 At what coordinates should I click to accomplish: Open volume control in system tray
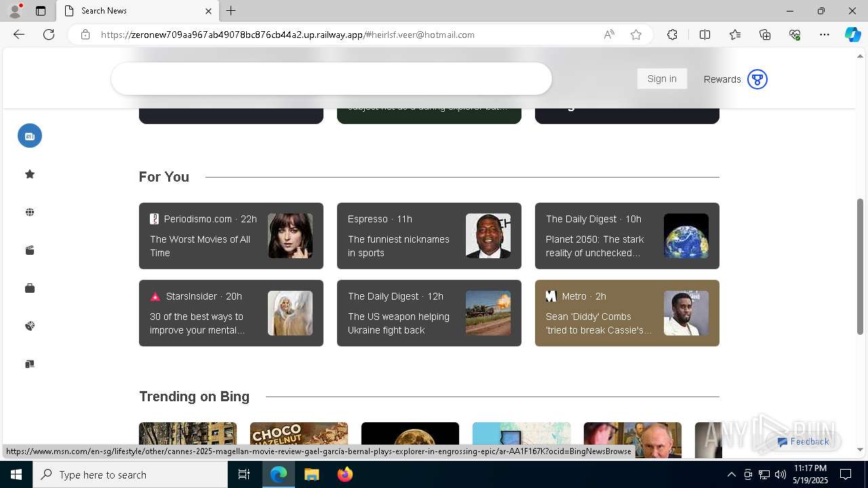[781, 474]
